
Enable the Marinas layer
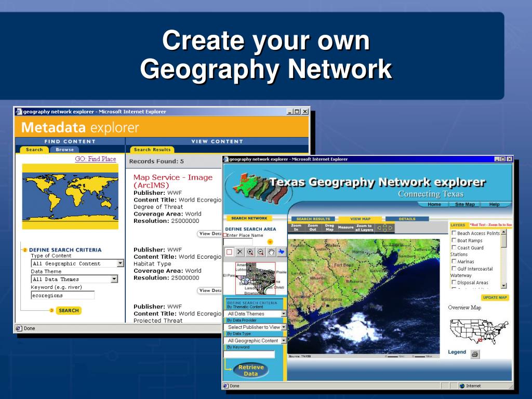point(454,261)
